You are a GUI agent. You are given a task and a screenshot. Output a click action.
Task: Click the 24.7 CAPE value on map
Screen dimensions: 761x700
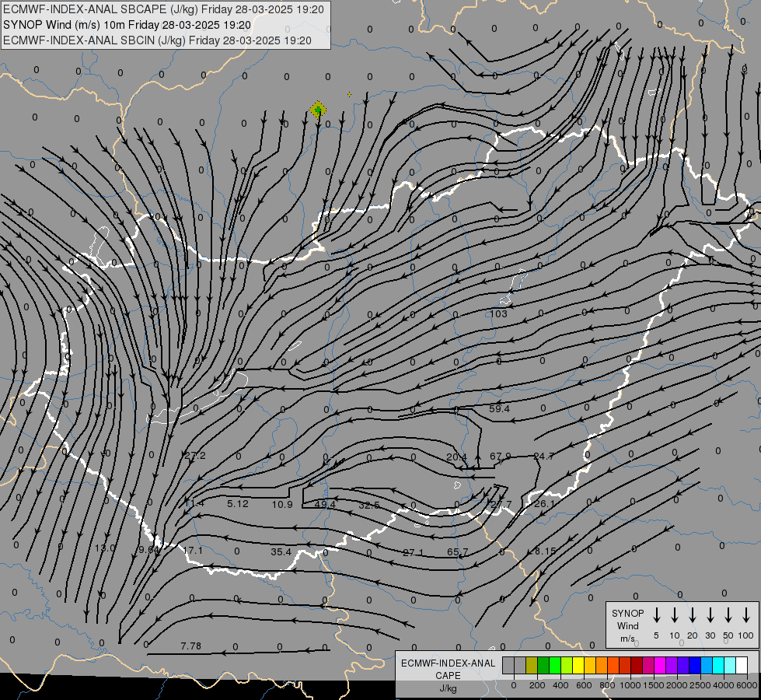[x=543, y=456]
